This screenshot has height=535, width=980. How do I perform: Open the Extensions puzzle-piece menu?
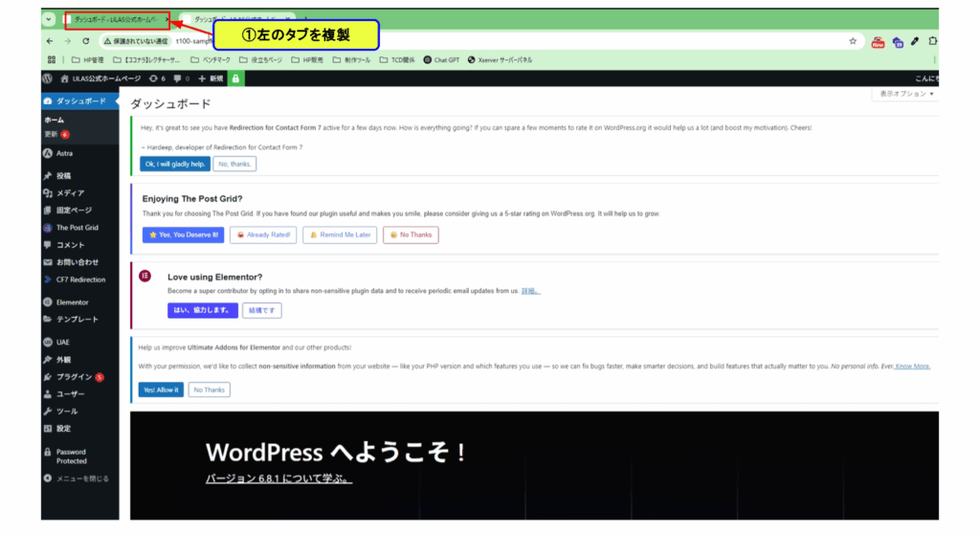click(x=932, y=41)
